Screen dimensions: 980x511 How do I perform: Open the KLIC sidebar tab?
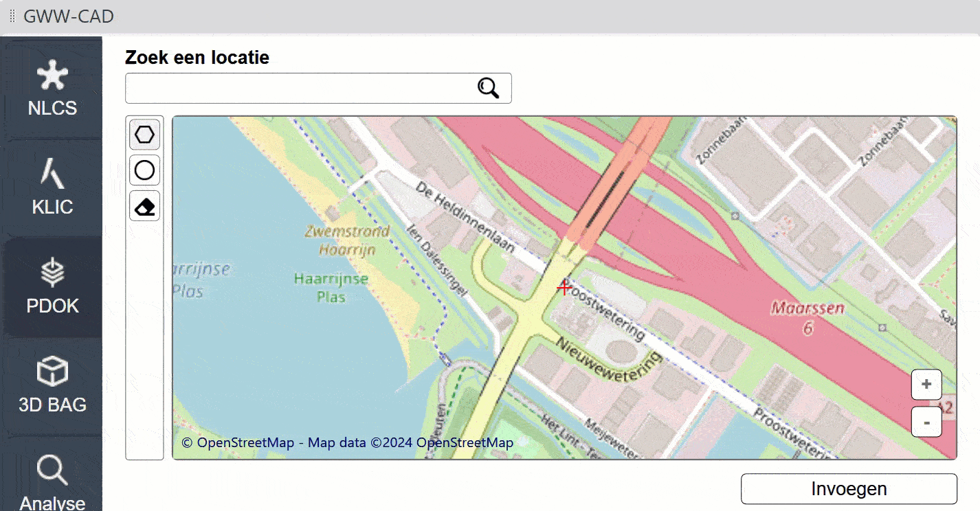pos(52,188)
